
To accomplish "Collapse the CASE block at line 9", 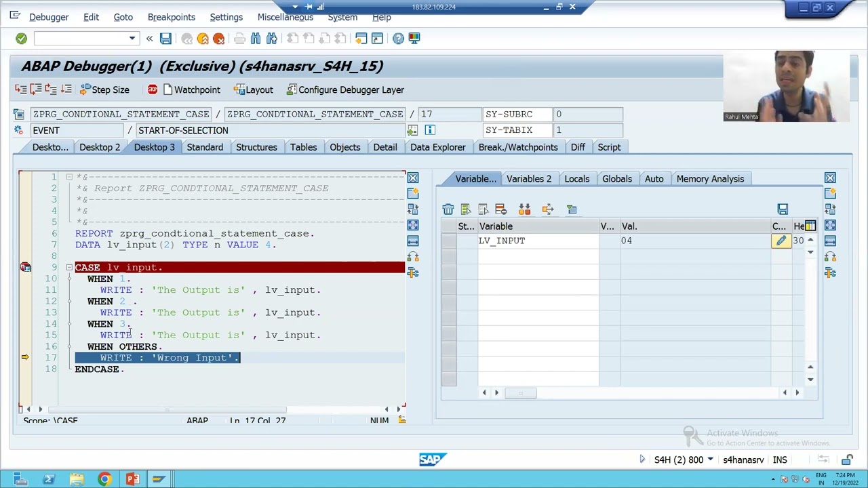I will coord(69,268).
